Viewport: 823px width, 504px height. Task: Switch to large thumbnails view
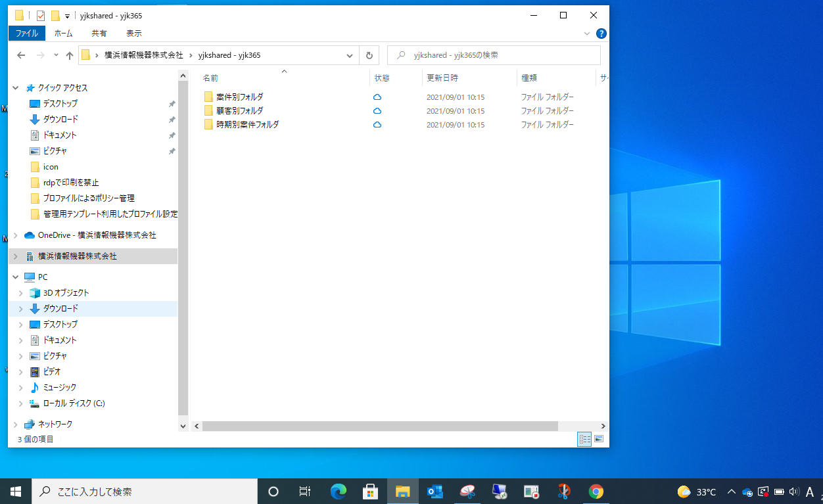(599, 439)
